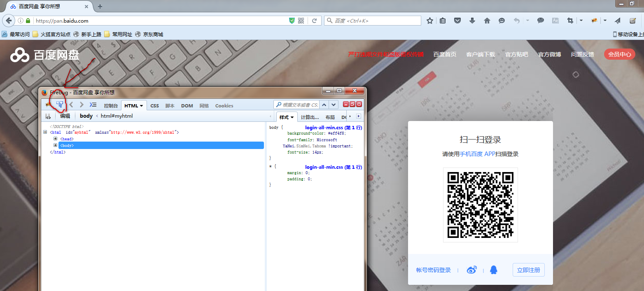Click the paper plane toolbar icon
Viewport: 644px width, 291px height.
coord(618,21)
